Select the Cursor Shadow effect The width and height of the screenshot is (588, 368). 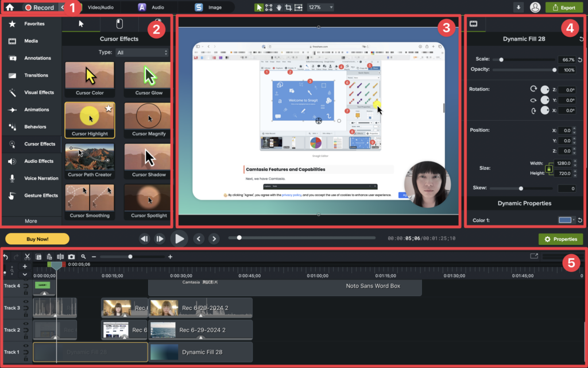point(148,161)
